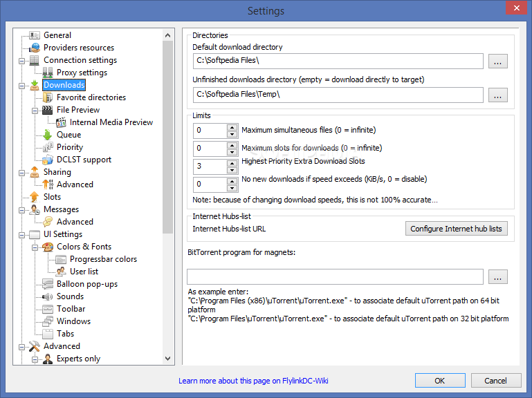Click the File Preview clapperboard icon
The width and height of the screenshot is (532, 398).
click(48, 110)
